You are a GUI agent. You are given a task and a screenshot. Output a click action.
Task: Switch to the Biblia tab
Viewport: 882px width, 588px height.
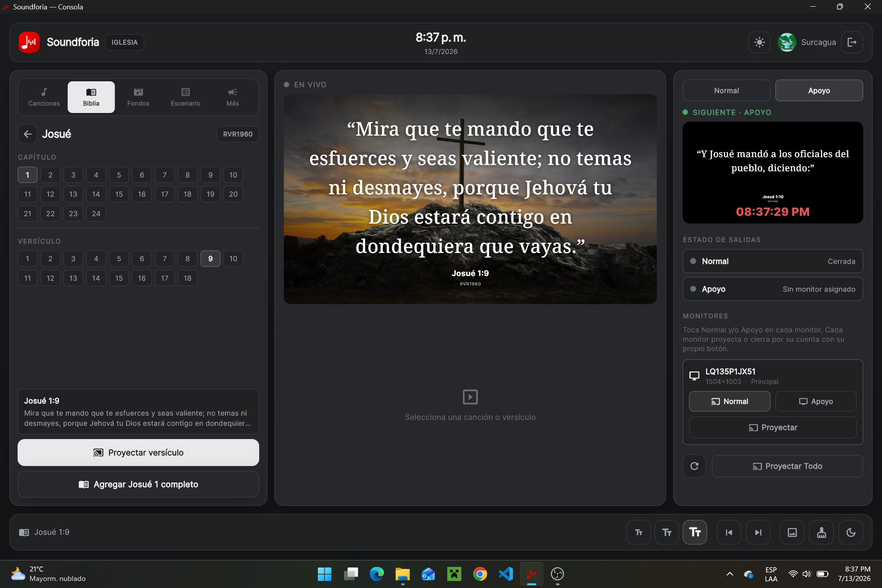(x=91, y=97)
